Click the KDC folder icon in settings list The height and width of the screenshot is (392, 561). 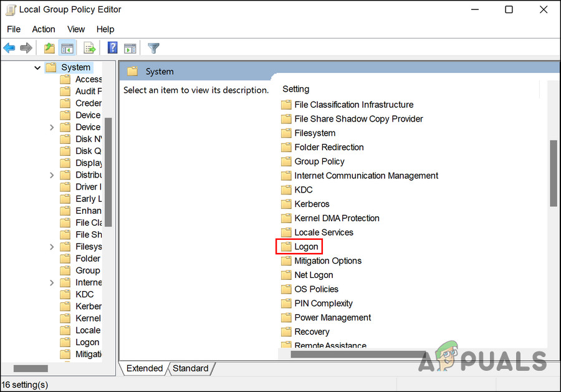coord(286,190)
